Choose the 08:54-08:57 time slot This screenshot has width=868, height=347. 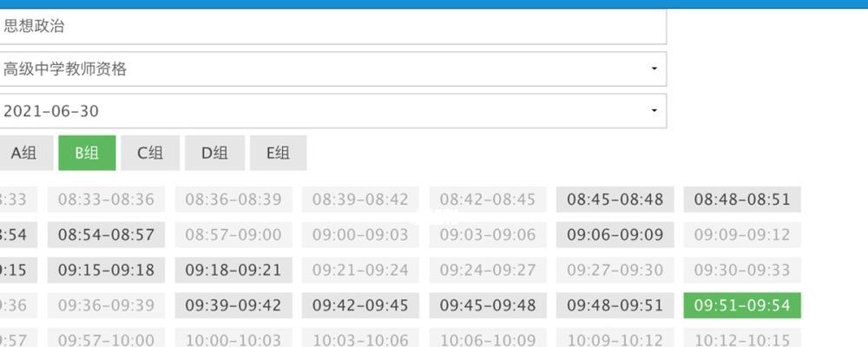106,234
